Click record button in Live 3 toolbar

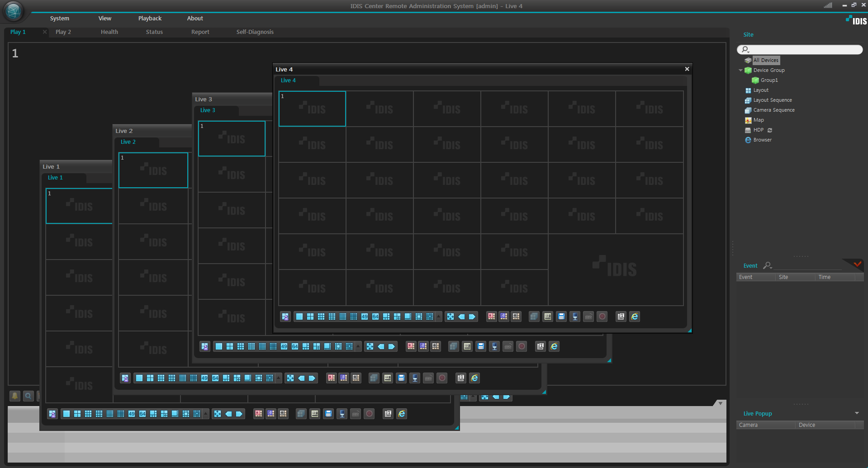tap(522, 346)
